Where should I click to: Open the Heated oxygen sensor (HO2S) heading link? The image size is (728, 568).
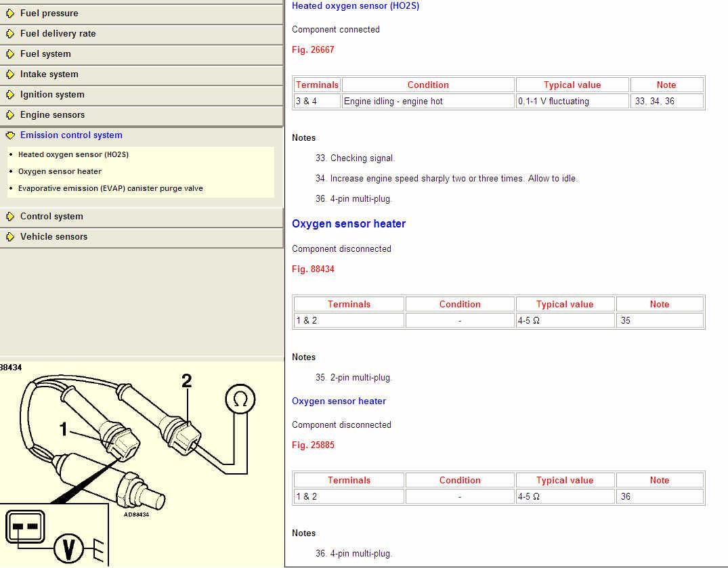[x=356, y=6]
